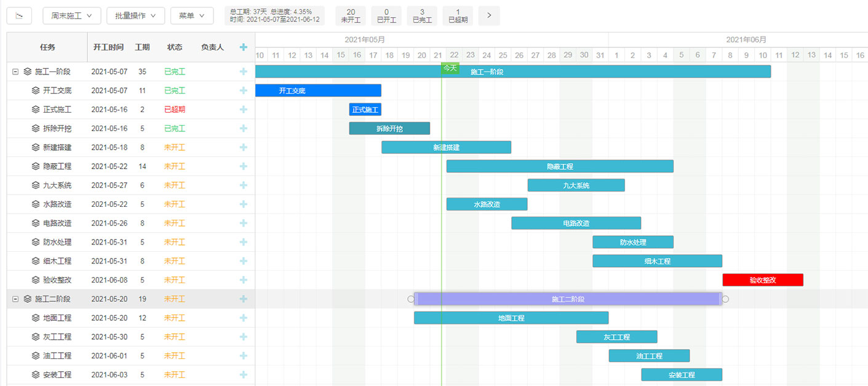This screenshot has width=868, height=386.
Task: Filter by the 未开工 count button
Action: (351, 15)
